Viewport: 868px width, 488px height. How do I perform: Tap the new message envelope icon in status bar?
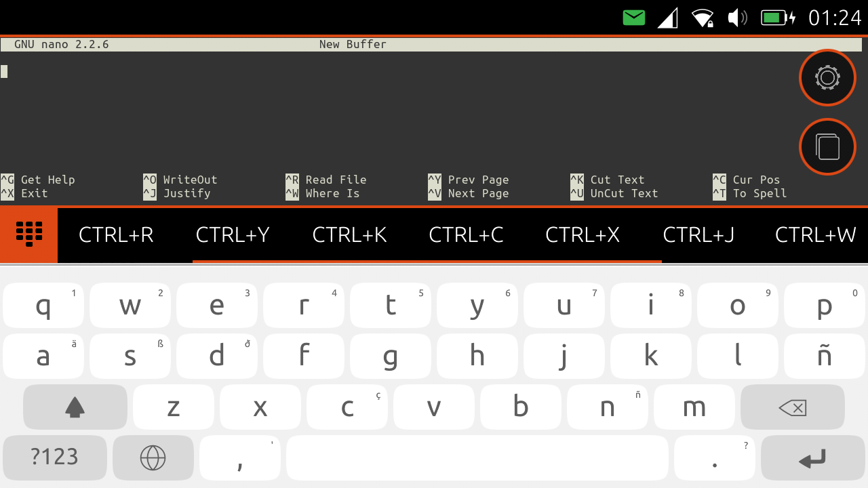point(633,17)
